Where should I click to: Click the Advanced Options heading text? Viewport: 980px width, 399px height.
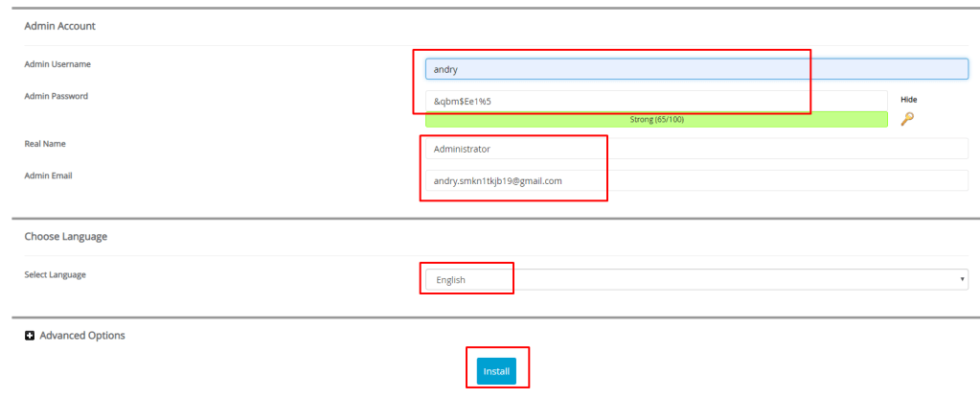click(82, 336)
